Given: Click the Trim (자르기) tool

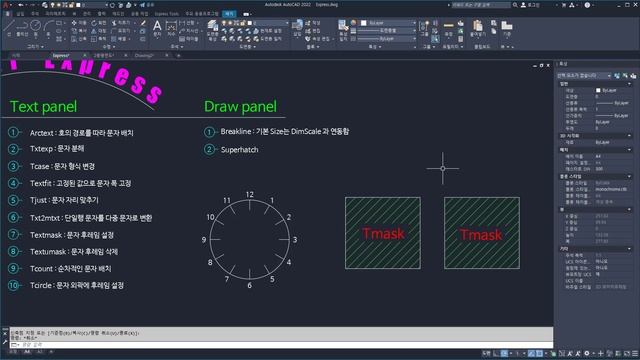Looking at the screenshot, I should (121, 23).
